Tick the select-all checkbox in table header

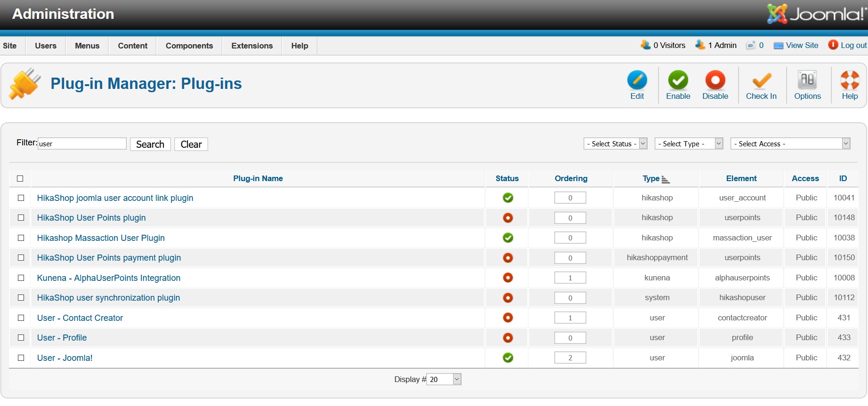[x=20, y=178]
